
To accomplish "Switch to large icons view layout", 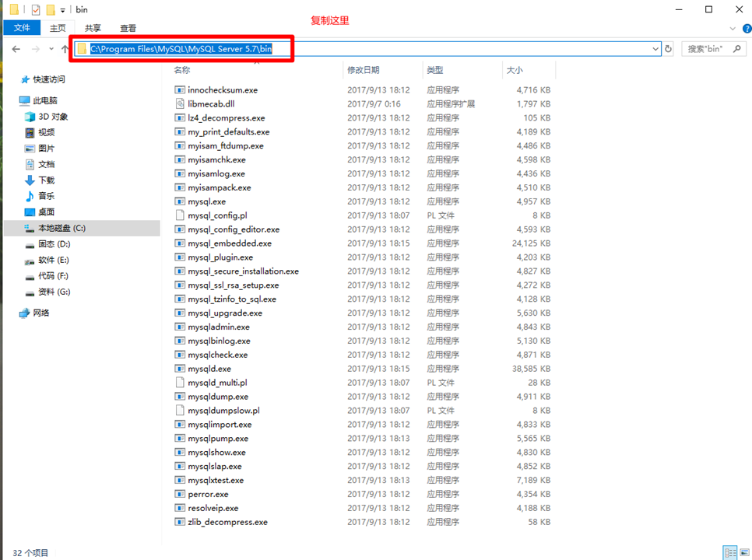I will 744,553.
